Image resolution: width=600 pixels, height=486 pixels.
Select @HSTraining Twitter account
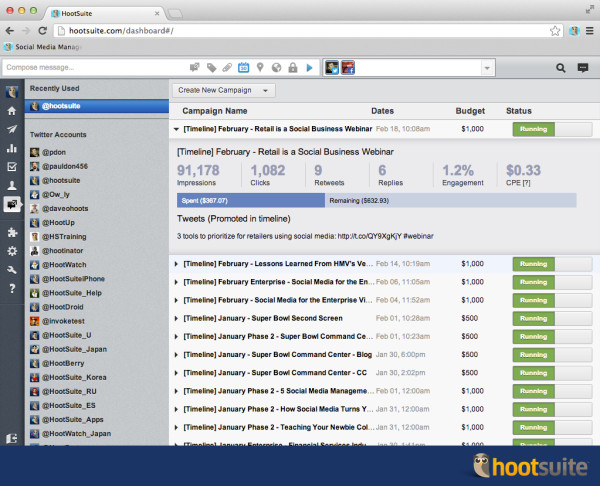(x=58, y=237)
